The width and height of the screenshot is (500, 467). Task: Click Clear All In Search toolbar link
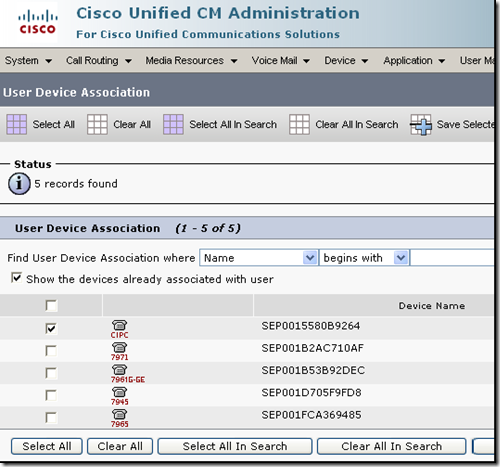[357, 124]
